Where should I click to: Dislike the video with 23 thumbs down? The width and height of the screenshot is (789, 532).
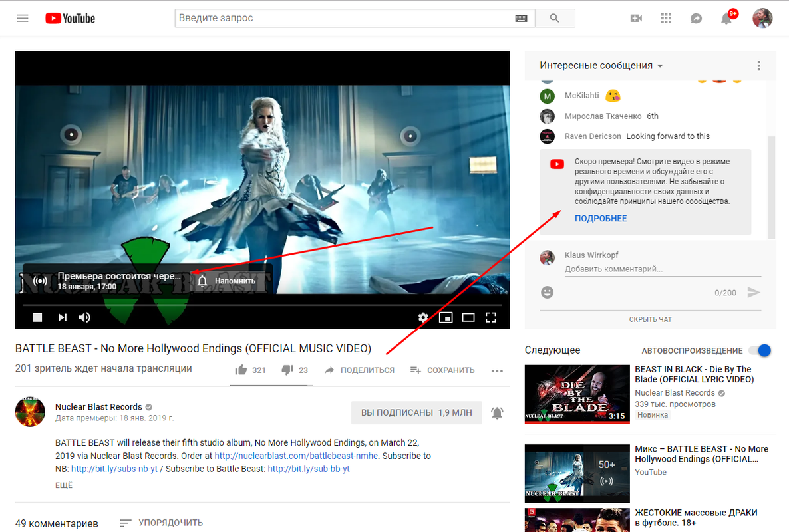tap(294, 370)
